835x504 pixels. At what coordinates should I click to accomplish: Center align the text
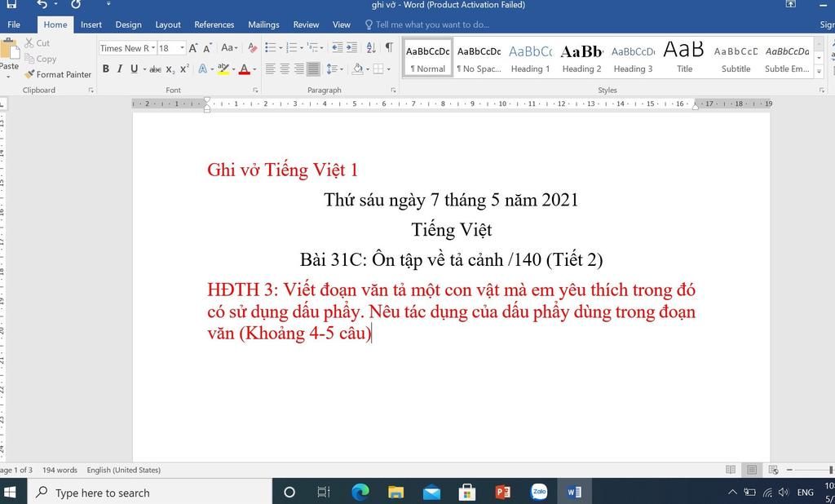(285, 69)
